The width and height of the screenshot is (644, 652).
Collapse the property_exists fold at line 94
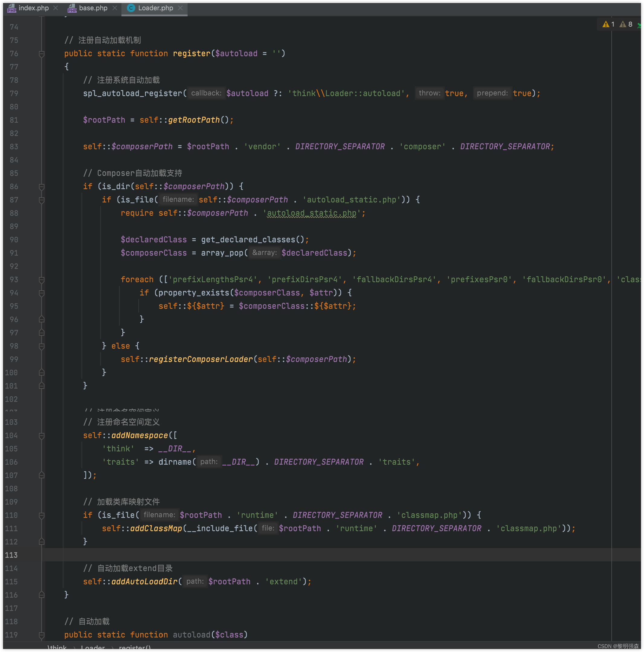click(x=41, y=293)
